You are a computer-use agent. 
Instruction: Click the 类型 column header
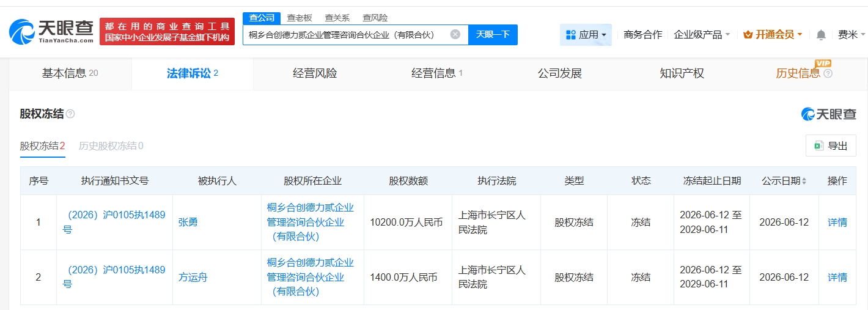click(574, 181)
